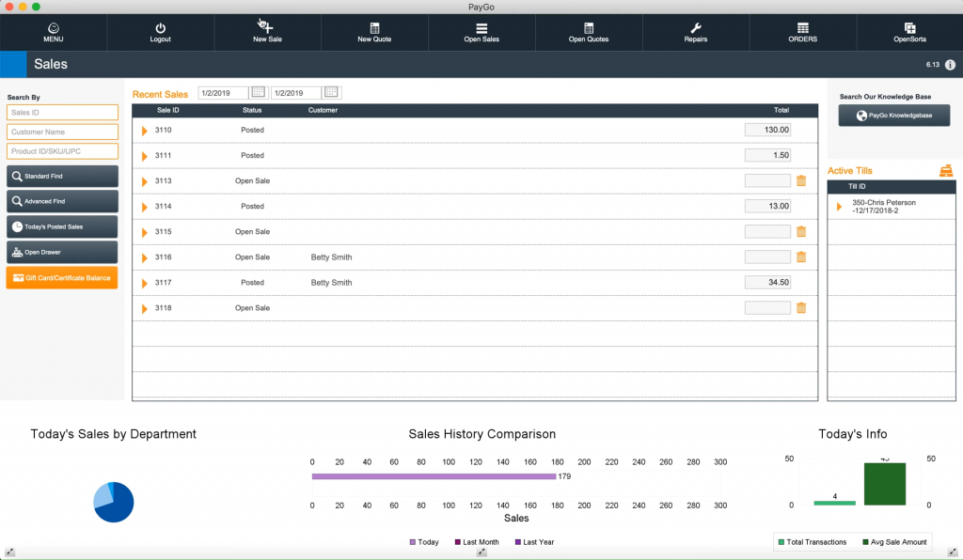Select the New Sale toolbar icon
This screenshot has width=963, height=560.
point(267,31)
